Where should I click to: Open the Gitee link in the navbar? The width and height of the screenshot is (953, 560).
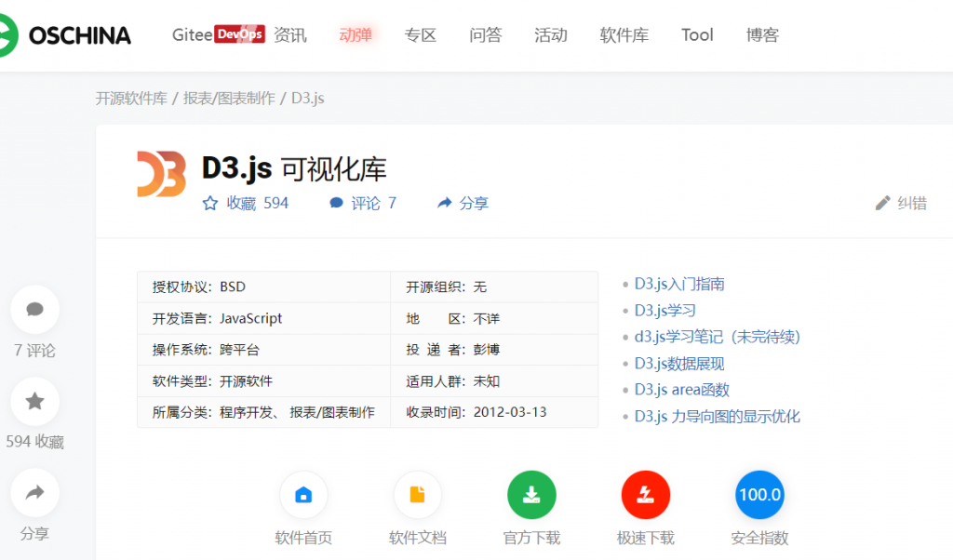point(192,34)
